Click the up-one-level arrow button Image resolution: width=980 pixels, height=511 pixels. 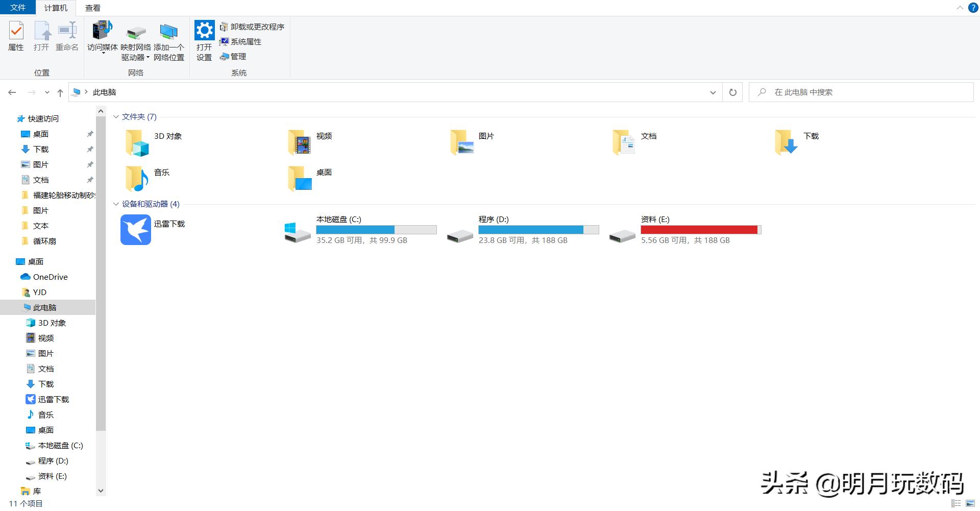(60, 92)
